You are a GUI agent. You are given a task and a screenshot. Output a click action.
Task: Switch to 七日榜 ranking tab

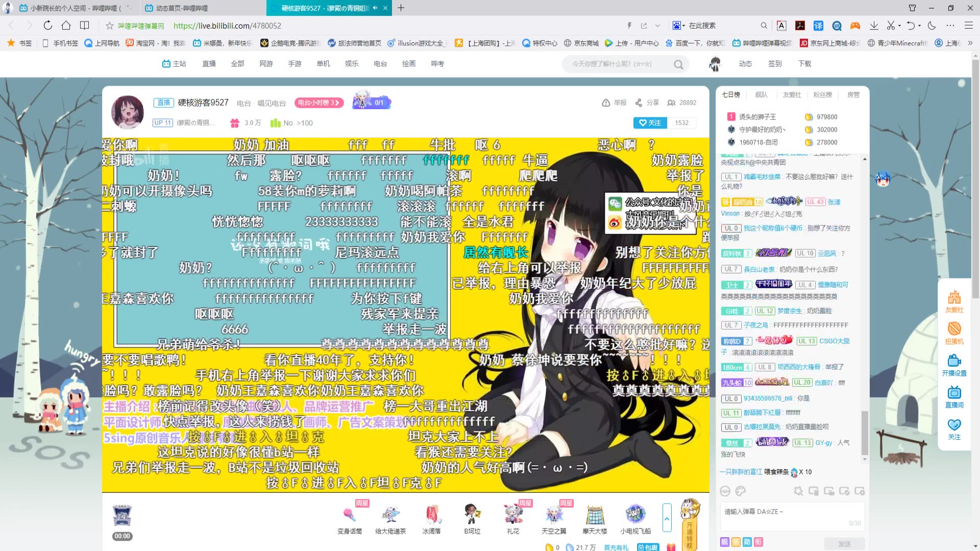point(730,95)
